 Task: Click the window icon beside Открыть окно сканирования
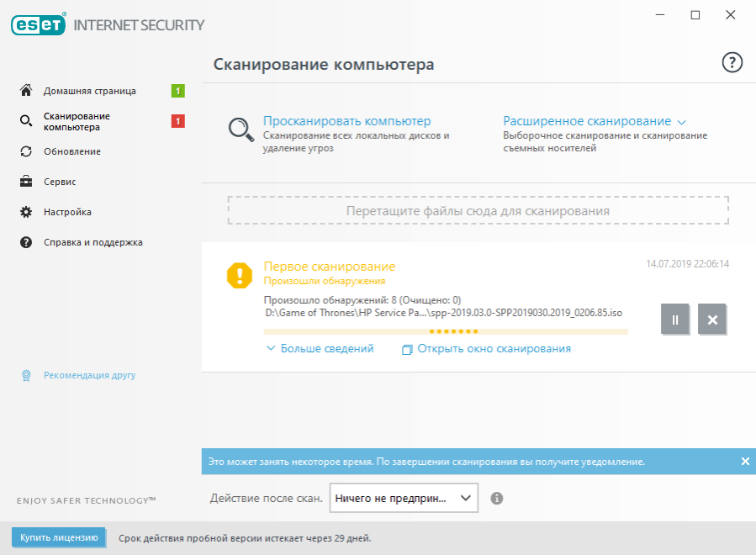(407, 349)
